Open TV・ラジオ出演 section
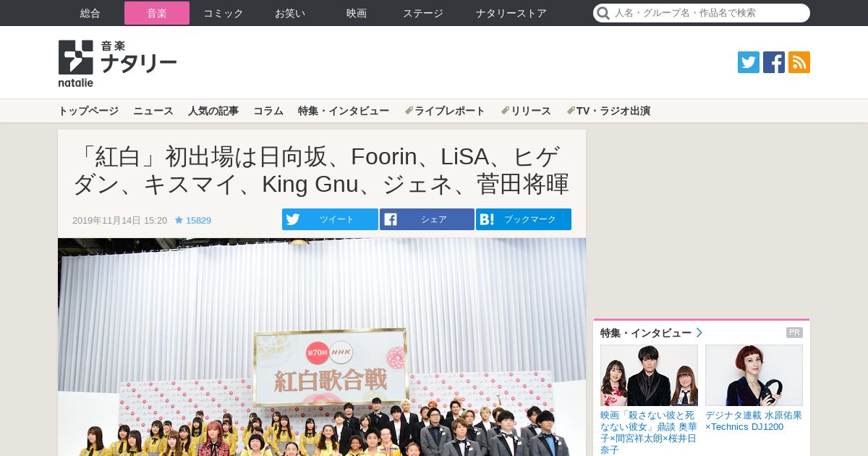The height and width of the screenshot is (456, 868). 608,111
